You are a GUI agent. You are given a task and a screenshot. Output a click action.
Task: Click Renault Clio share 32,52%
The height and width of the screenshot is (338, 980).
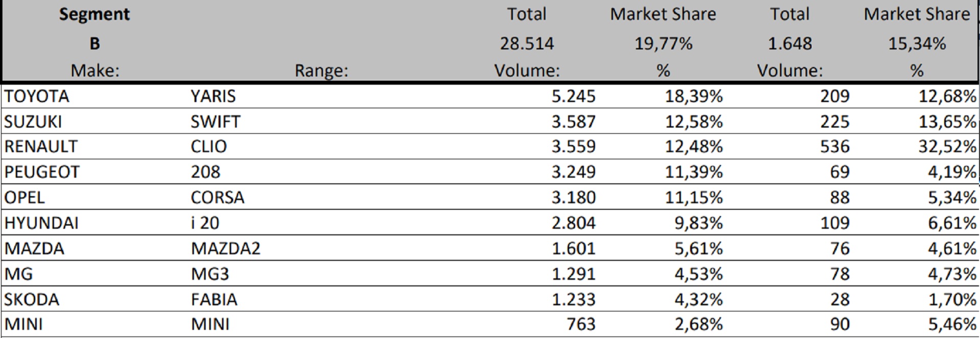coord(947,147)
